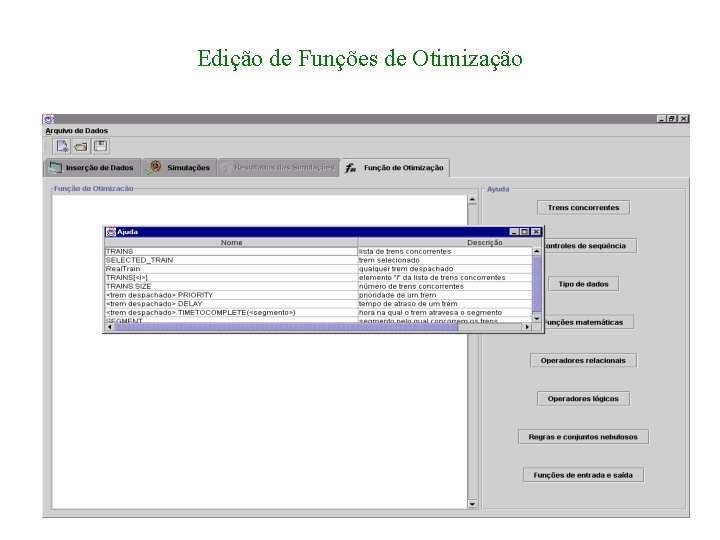The width and height of the screenshot is (720, 540).
Task: Click the Funções matemáticas button
Action: click(588, 322)
